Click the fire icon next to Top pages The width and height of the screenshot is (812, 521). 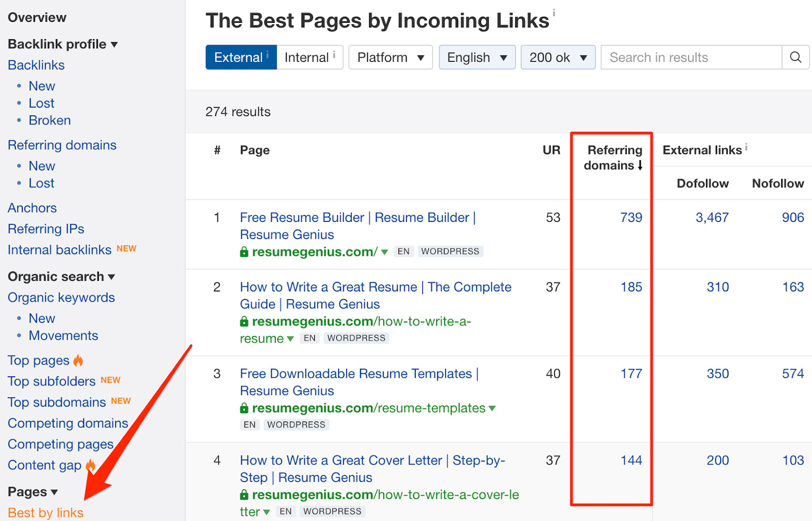click(78, 361)
